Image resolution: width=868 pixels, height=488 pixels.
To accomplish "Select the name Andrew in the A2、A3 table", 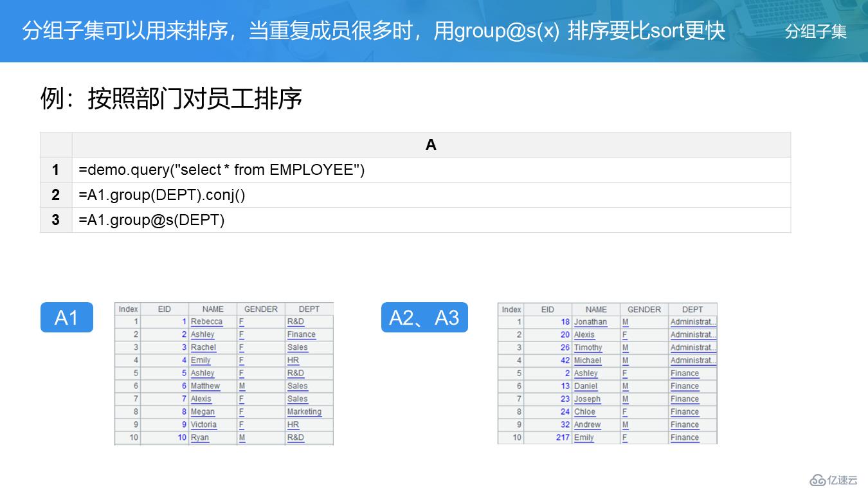I will 587,424.
